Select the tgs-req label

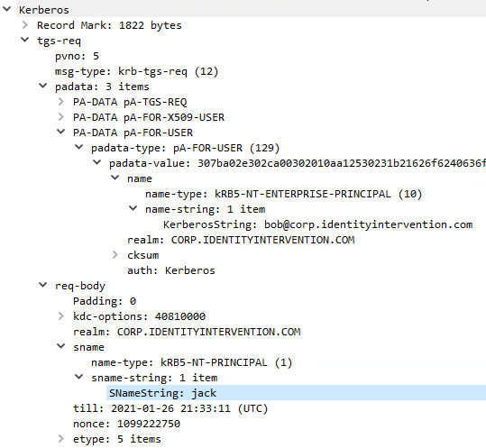tap(59, 41)
